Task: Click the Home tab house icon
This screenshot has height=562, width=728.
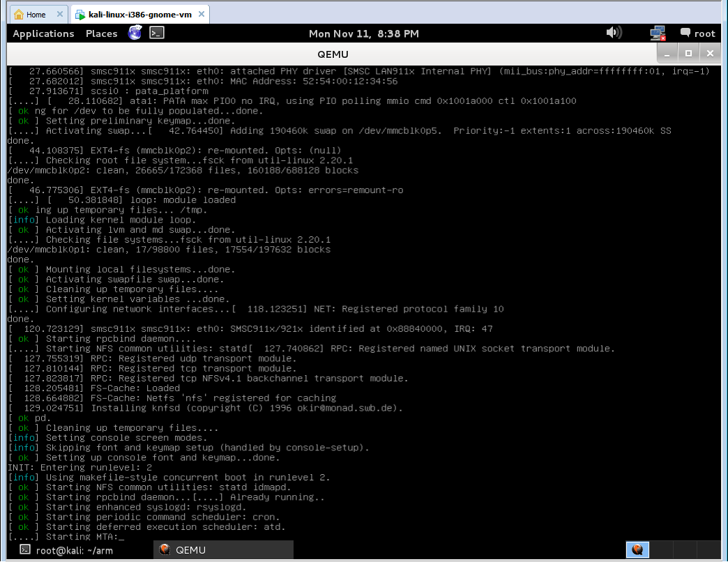Action: point(19,15)
